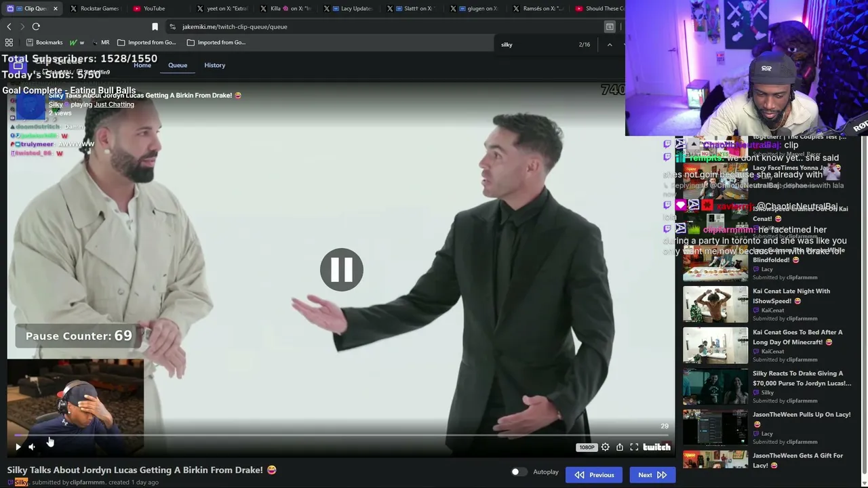868x488 pixels.
Task: Open the 'w' bookmark
Action: click(x=77, y=42)
